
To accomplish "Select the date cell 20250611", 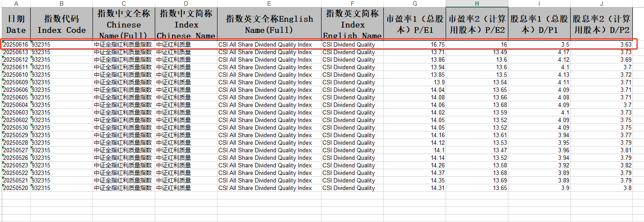I will coord(16,67).
